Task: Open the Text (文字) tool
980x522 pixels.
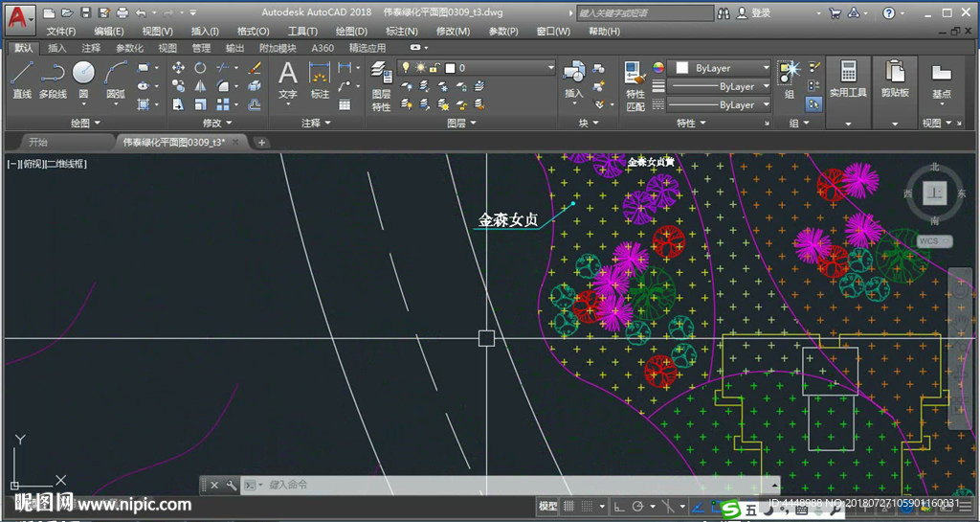Action: (x=287, y=80)
